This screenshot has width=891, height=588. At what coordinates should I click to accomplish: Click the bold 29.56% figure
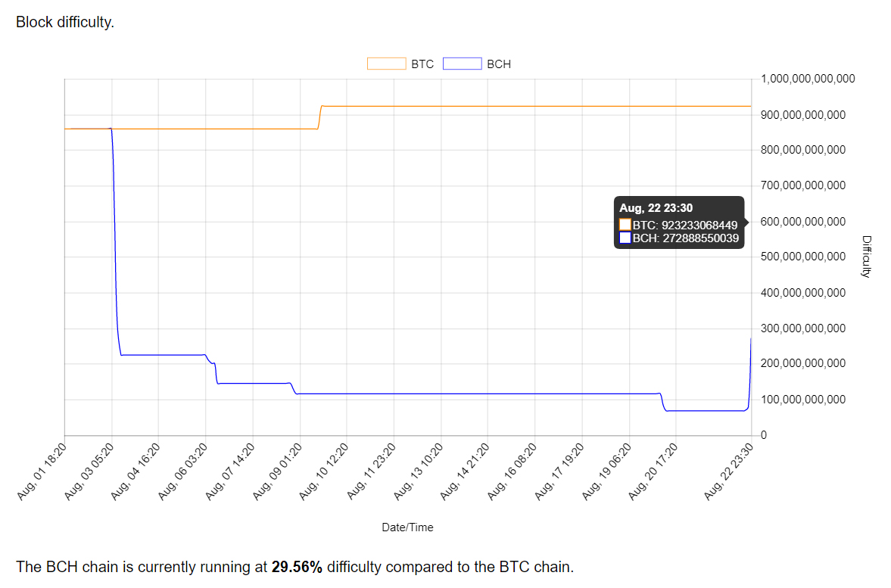[x=297, y=567]
